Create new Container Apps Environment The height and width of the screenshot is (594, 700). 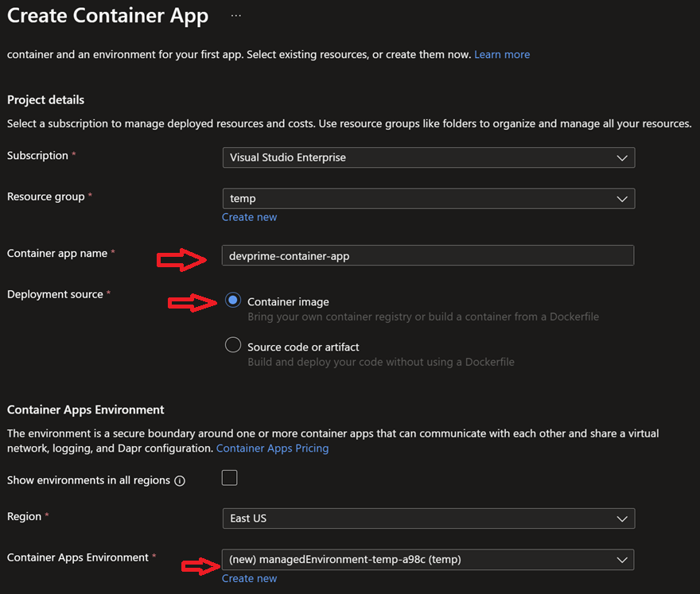click(x=249, y=578)
